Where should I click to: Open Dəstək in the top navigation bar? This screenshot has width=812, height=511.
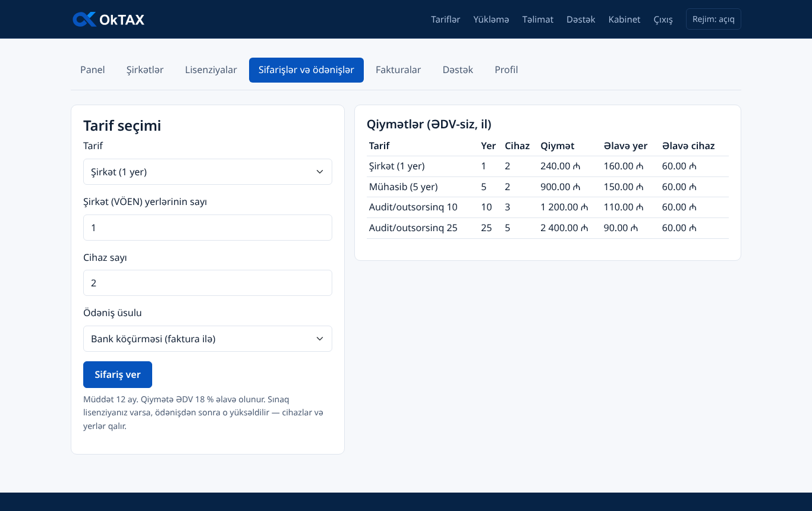point(581,20)
